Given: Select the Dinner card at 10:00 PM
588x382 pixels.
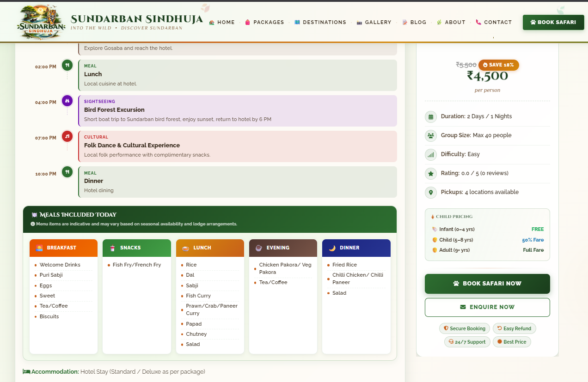Looking at the screenshot, I should coord(238,182).
